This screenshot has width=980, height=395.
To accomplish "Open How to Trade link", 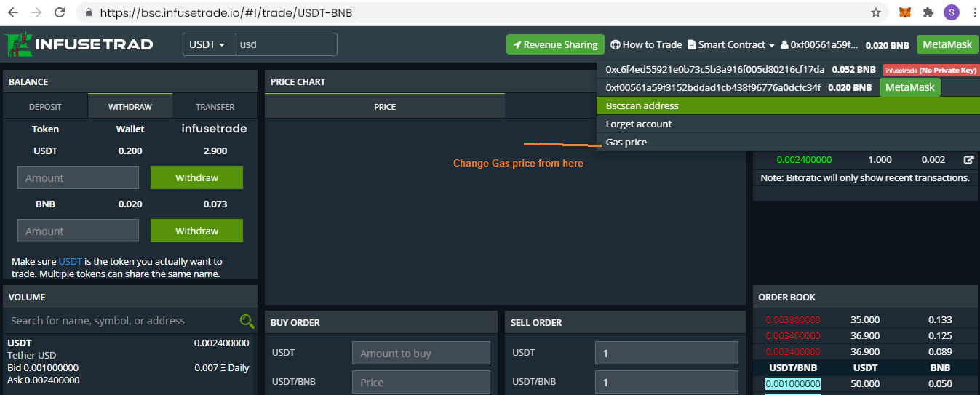I will coord(646,44).
